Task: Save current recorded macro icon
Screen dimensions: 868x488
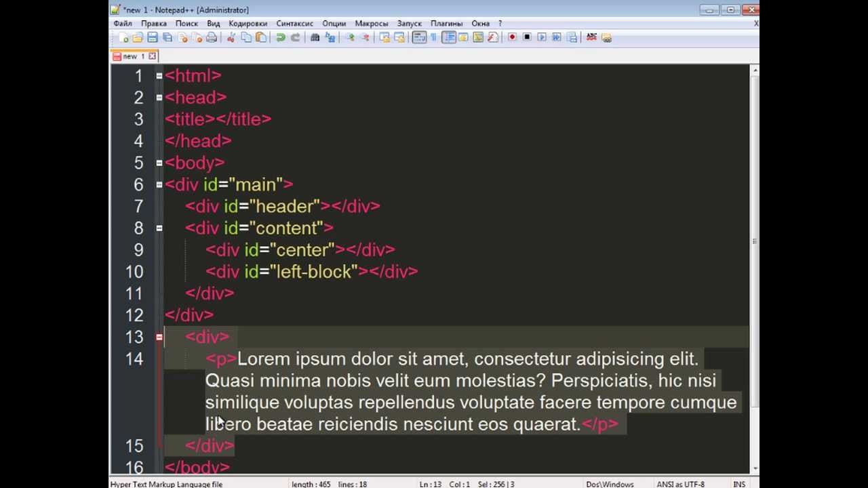Action: [572, 37]
